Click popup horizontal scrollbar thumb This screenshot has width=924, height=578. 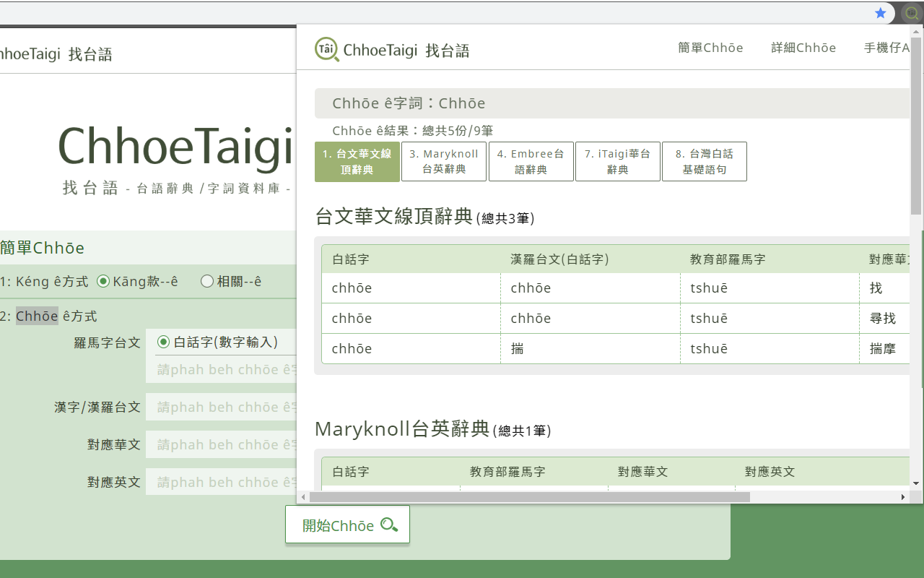pos(530,497)
